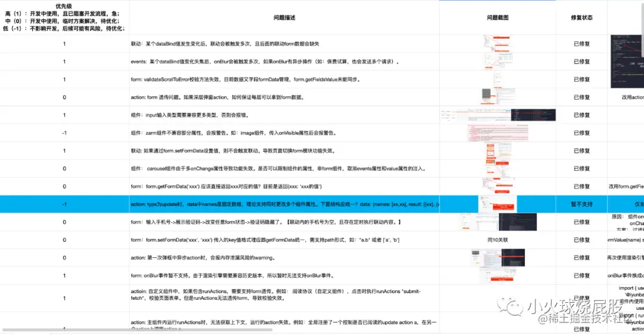
Task: Select the 问题描述 column header
Action: (x=284, y=18)
